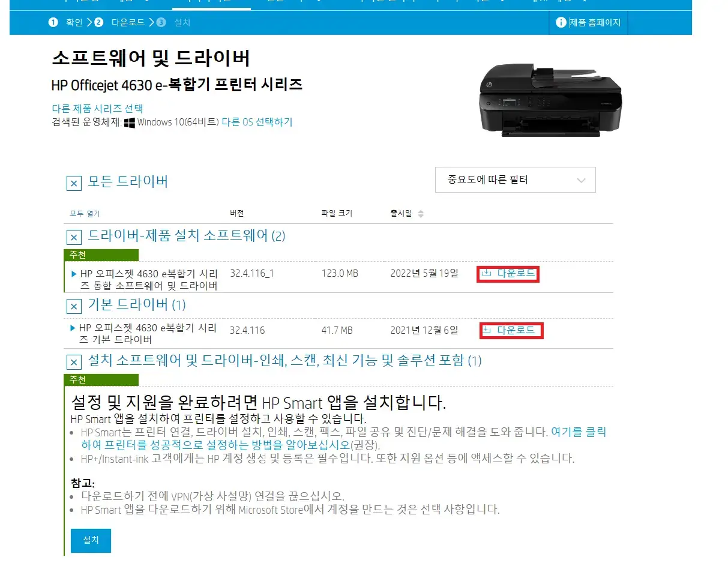
Task: Open the 제품 홈페이지 info link
Action: tap(588, 23)
